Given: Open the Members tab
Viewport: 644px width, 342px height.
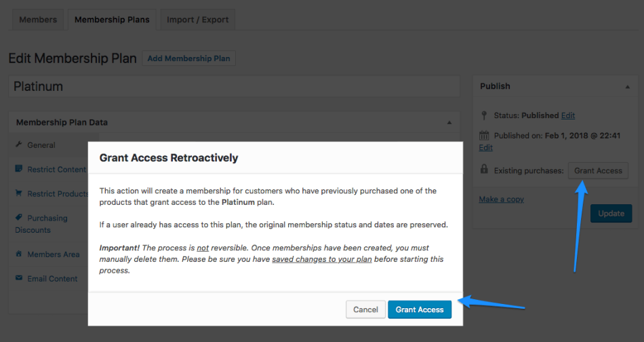Looking at the screenshot, I should pyautogui.click(x=38, y=20).
